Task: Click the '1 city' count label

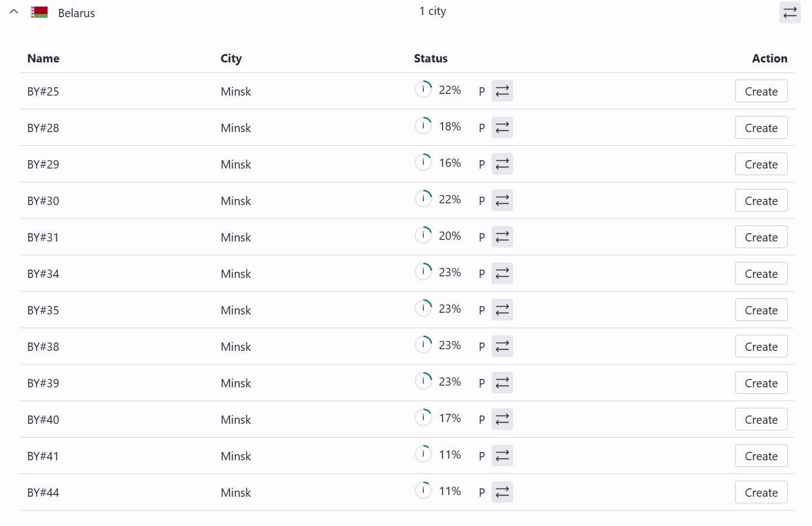Action: click(433, 12)
